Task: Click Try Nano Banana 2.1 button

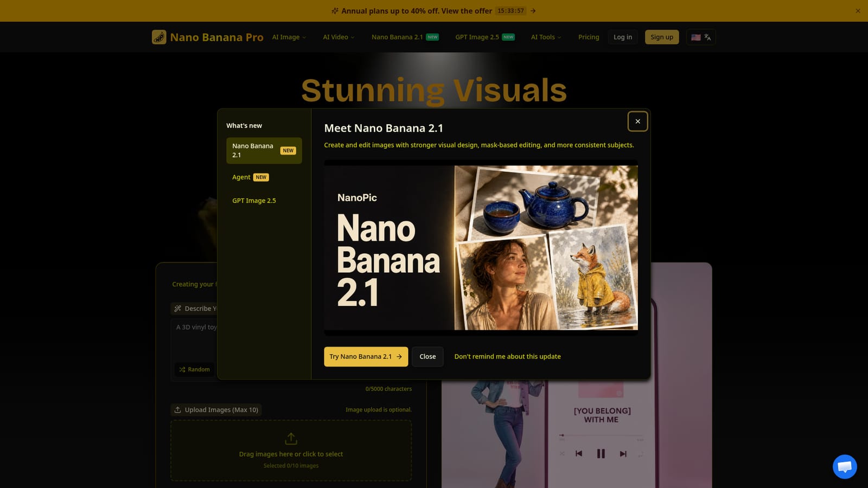Action: (366, 357)
